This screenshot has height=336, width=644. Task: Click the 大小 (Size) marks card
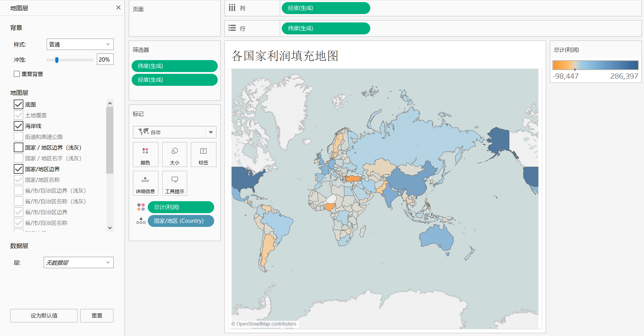point(174,154)
